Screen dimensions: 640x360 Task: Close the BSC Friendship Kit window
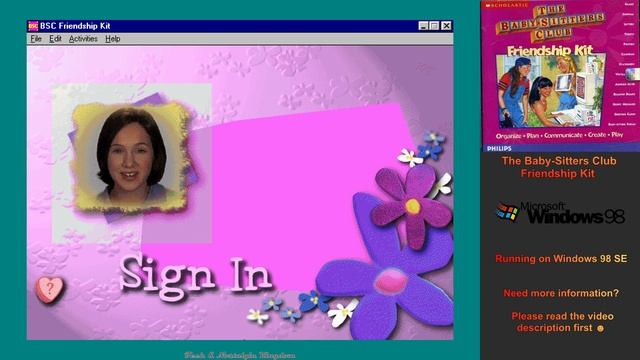(x=447, y=26)
